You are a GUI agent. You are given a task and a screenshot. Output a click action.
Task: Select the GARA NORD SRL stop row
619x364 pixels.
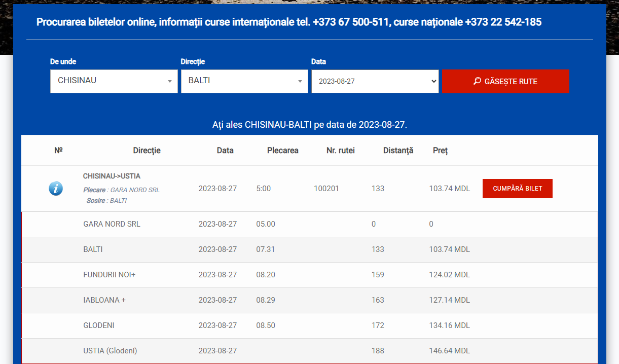coord(310,224)
